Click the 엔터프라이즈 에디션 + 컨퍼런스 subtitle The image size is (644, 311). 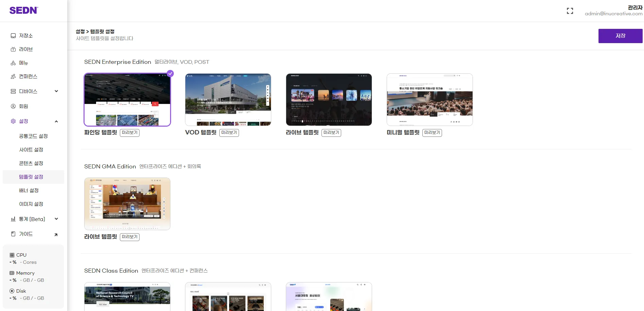pyautogui.click(x=174, y=271)
